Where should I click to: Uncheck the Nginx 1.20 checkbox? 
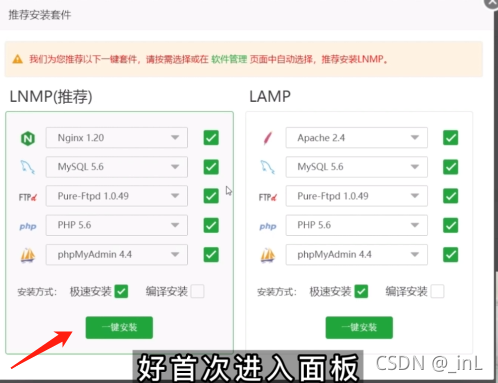211,138
